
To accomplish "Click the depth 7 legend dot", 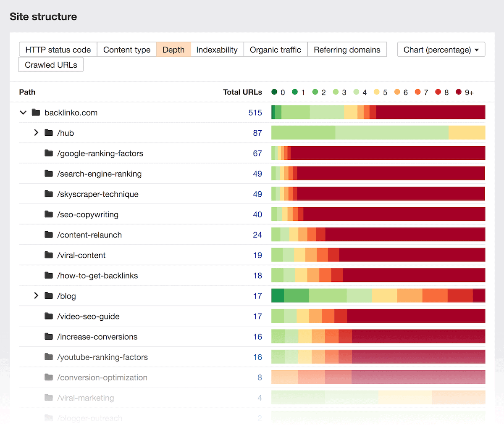I will point(418,92).
